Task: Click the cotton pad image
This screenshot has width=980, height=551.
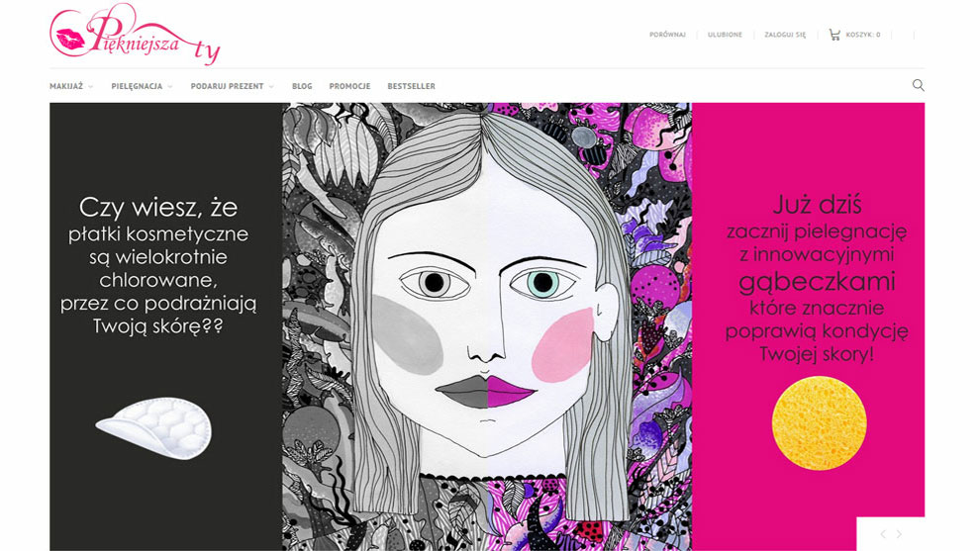Action: [x=154, y=428]
